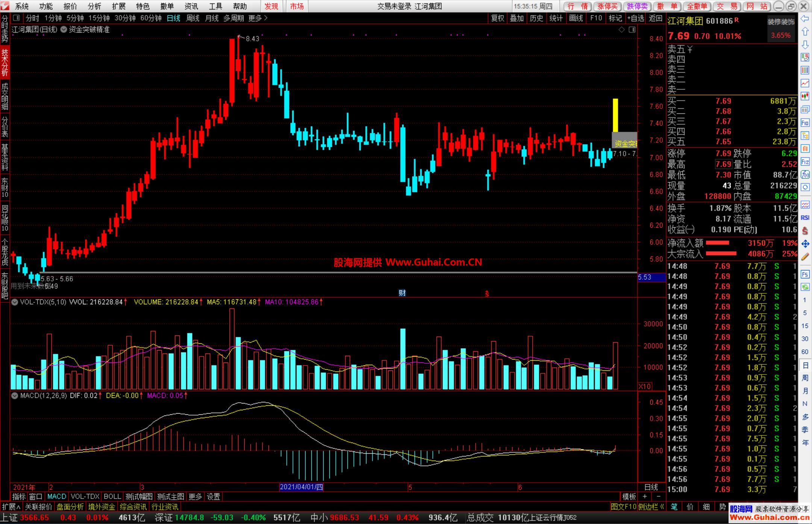Viewport: 812px width, 524px height.
Task: Open the red trend line chart icon
Action: point(805,83)
